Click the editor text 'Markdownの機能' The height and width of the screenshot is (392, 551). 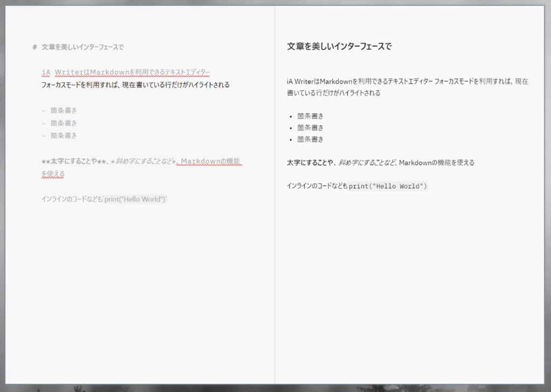[x=210, y=161]
